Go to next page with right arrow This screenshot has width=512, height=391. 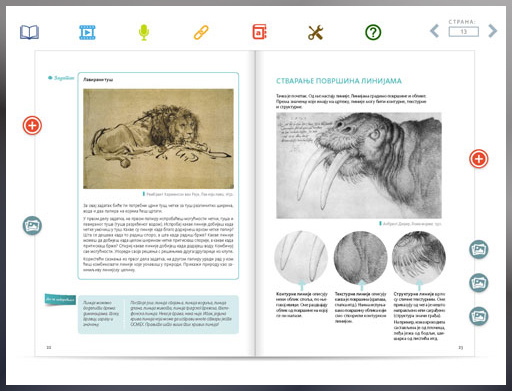[x=493, y=31]
